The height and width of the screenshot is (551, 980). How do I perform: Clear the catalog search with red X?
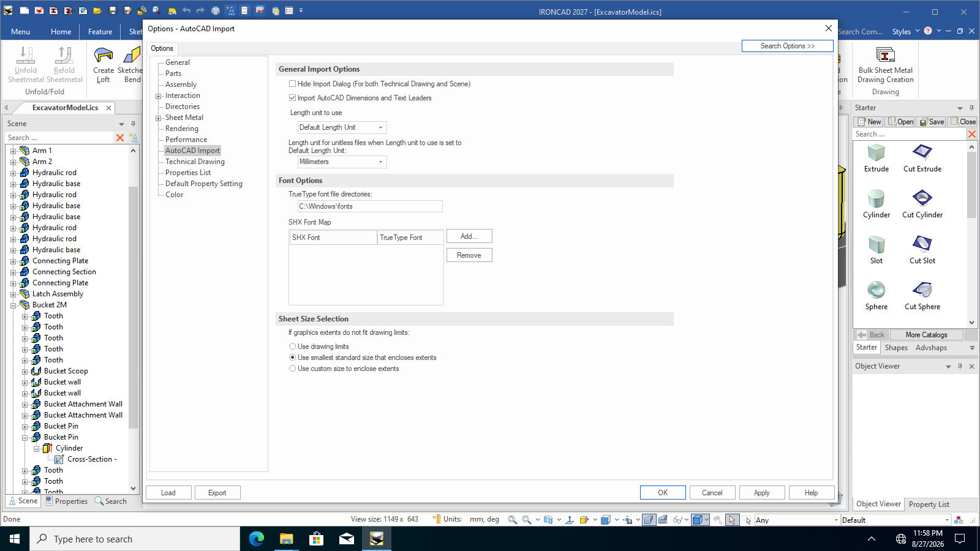pyautogui.click(x=971, y=134)
